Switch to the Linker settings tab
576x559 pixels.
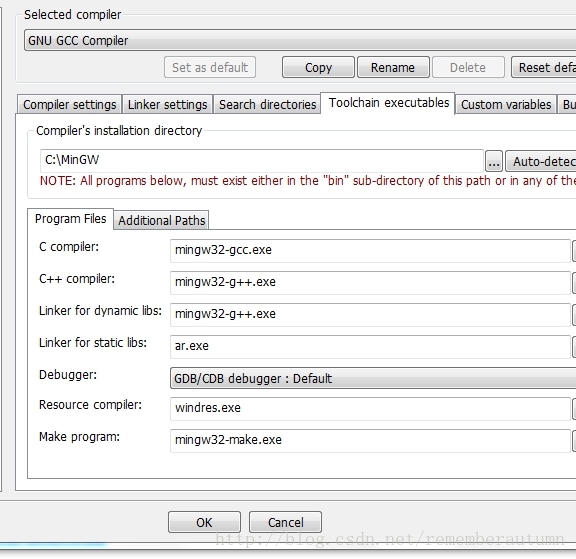(x=168, y=105)
